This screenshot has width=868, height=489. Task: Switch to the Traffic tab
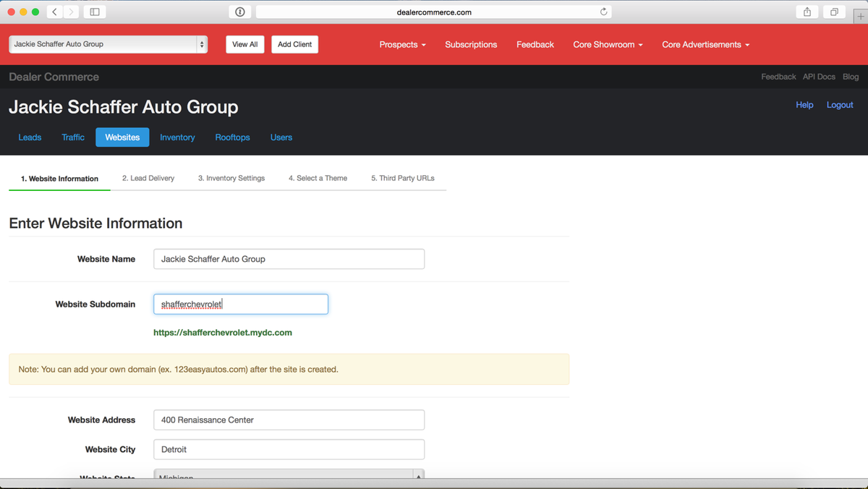click(x=73, y=137)
